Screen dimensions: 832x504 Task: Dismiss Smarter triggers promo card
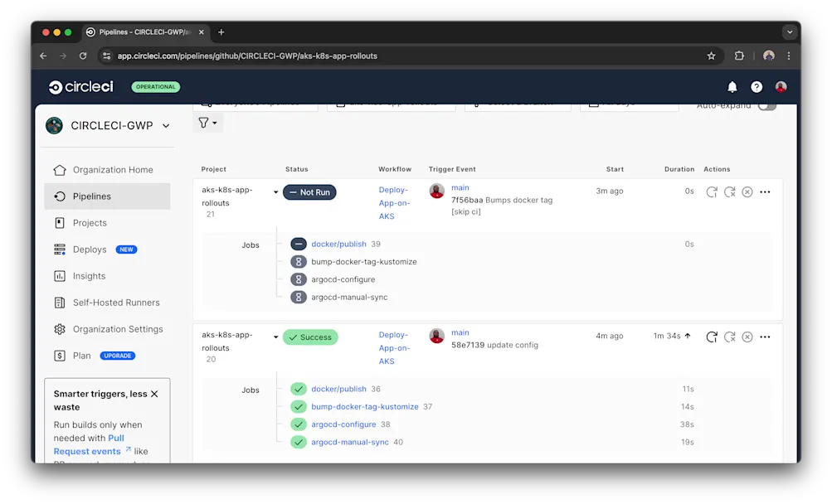point(154,394)
